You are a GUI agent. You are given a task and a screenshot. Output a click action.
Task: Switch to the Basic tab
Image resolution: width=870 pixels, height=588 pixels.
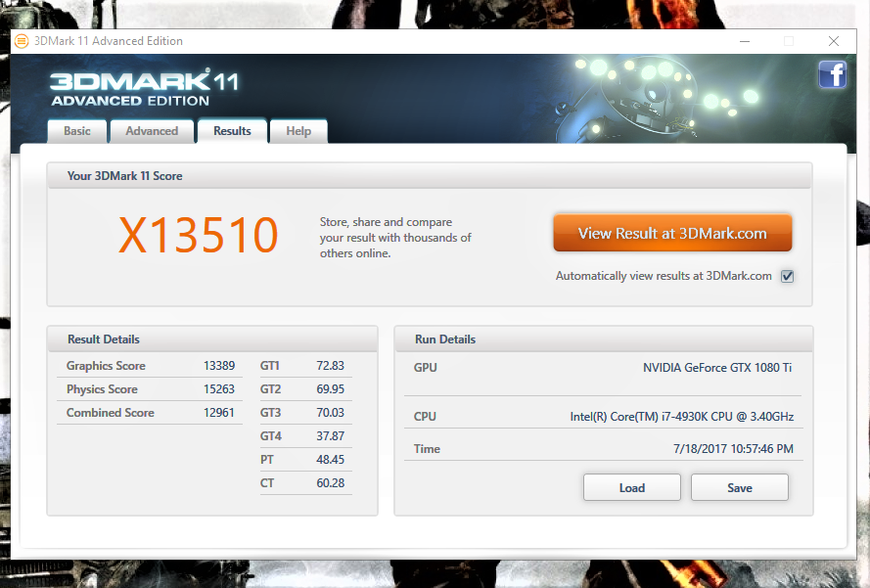pos(77,131)
